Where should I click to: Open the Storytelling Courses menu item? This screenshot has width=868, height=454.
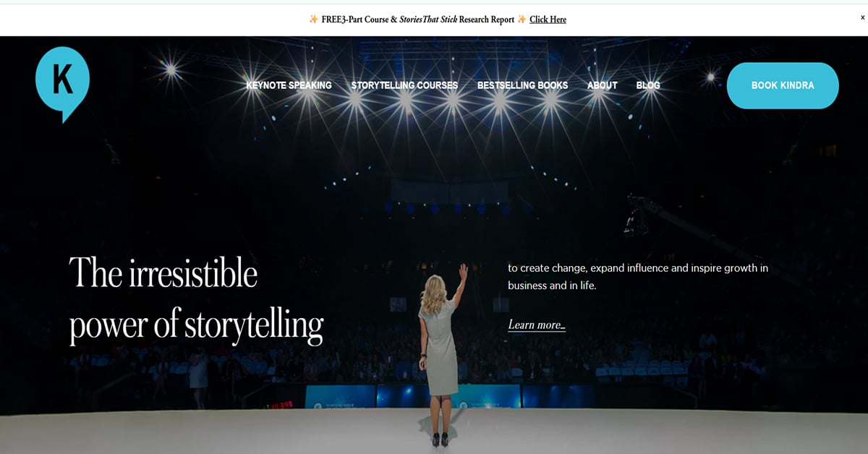[404, 85]
